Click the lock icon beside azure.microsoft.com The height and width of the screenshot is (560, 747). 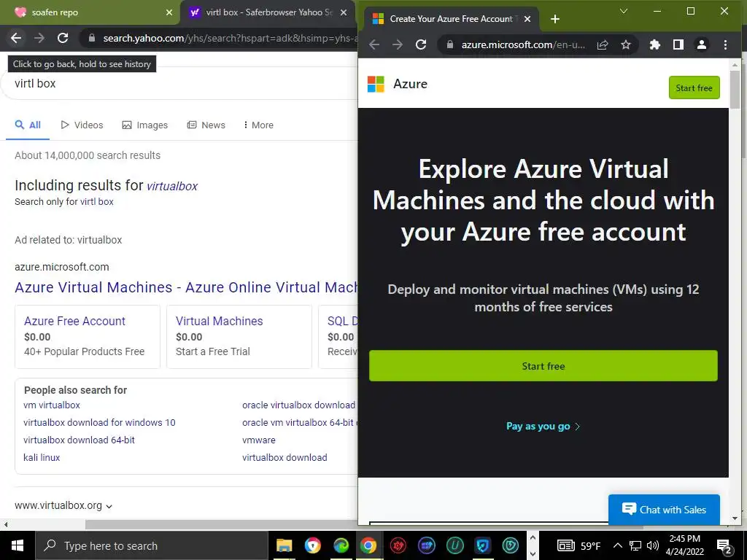[449, 44]
